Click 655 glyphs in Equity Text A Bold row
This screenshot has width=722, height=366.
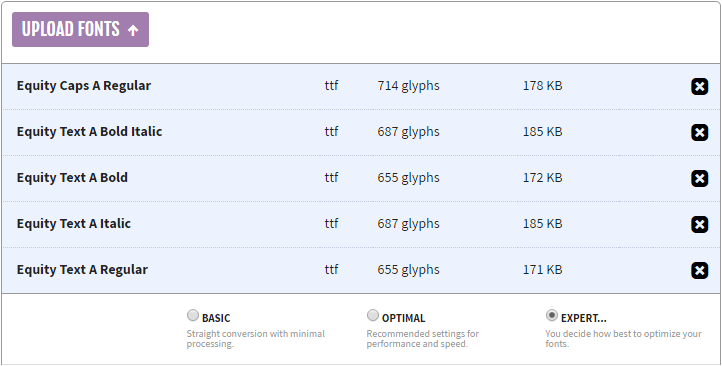point(408,178)
